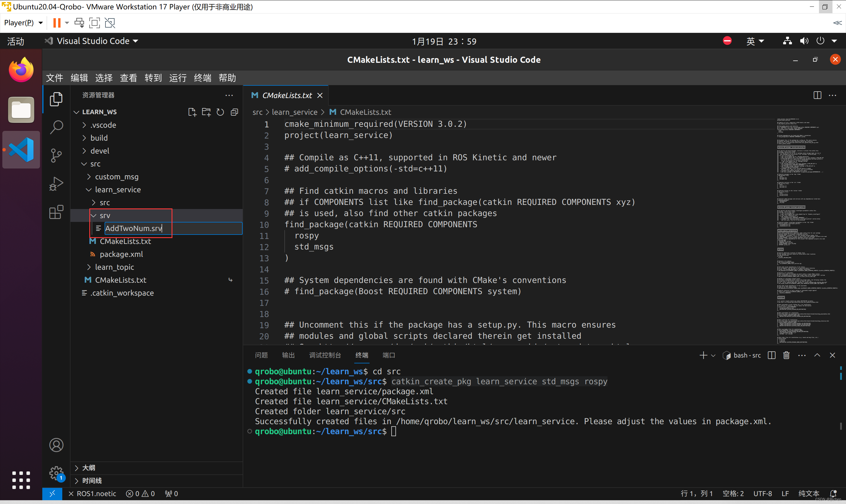Open the 查看 menu
The width and height of the screenshot is (846, 504).
[128, 78]
